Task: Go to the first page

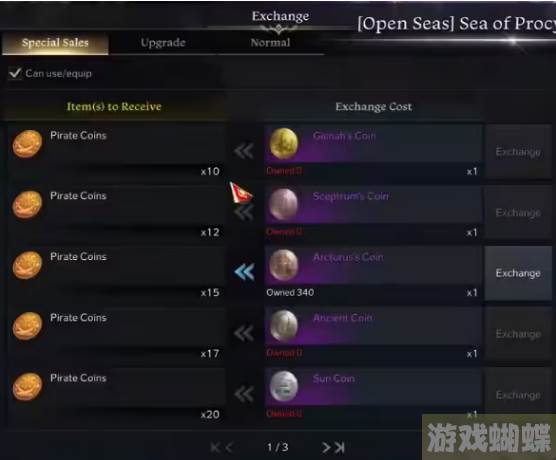Action: tap(215, 448)
